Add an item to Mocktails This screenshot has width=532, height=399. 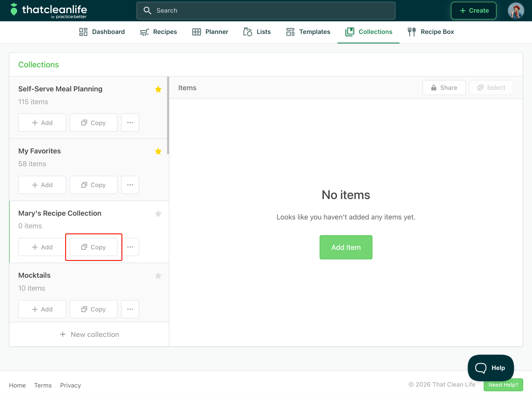coord(42,309)
